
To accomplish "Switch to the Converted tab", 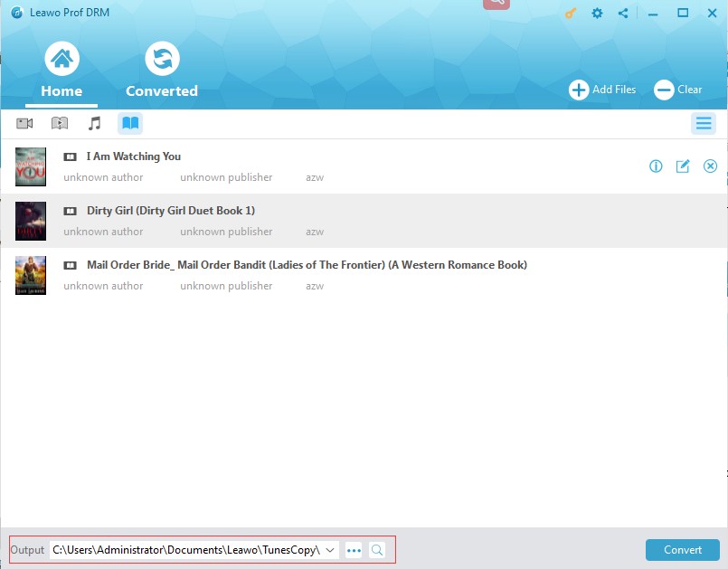I will [x=162, y=70].
